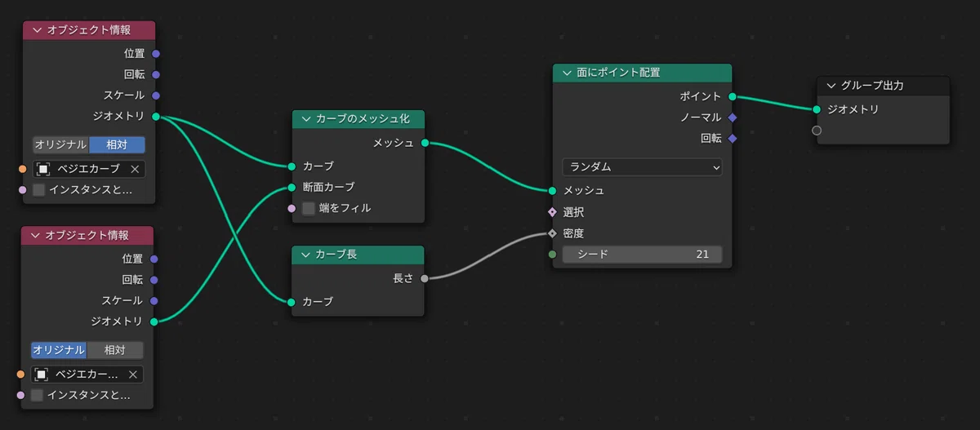Select 相対 in the node with オリジナル active

click(115, 349)
